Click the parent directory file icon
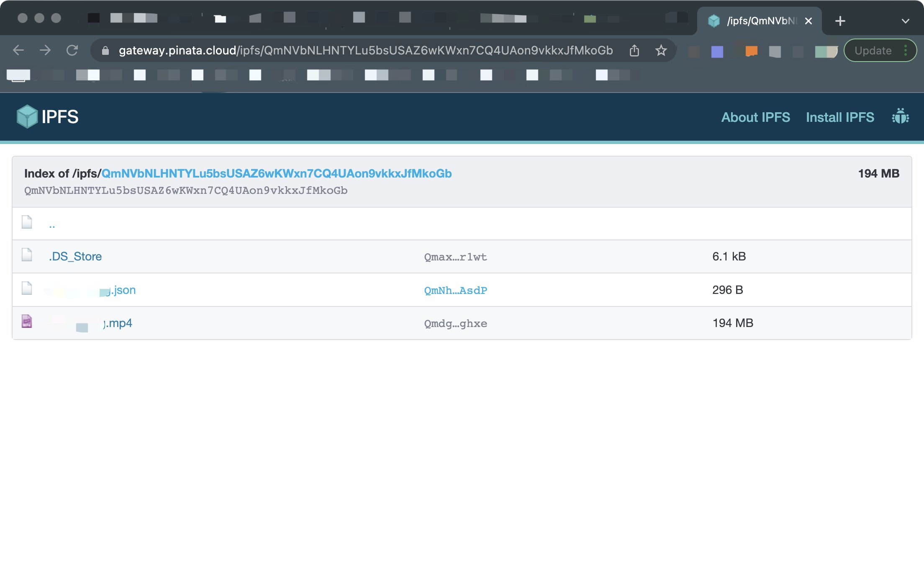The height and width of the screenshot is (582, 924). (x=27, y=222)
